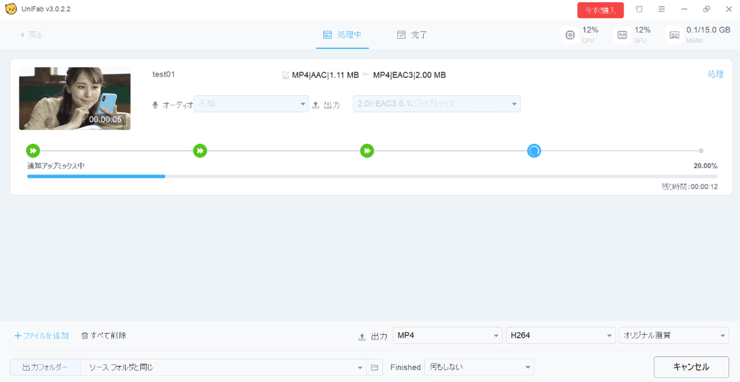740x382 pixels.
Task: Click the blue in-progress step circle
Action: pyautogui.click(x=534, y=151)
